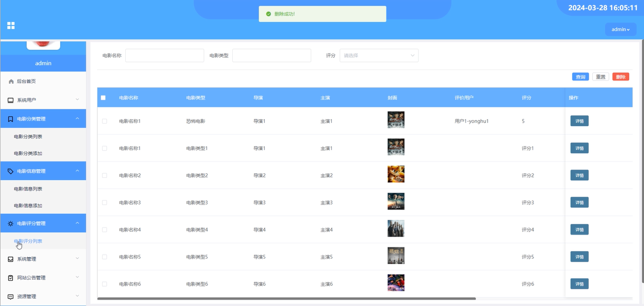Click the chat icon beside 资源管理
The height and width of the screenshot is (306, 644).
click(11, 297)
